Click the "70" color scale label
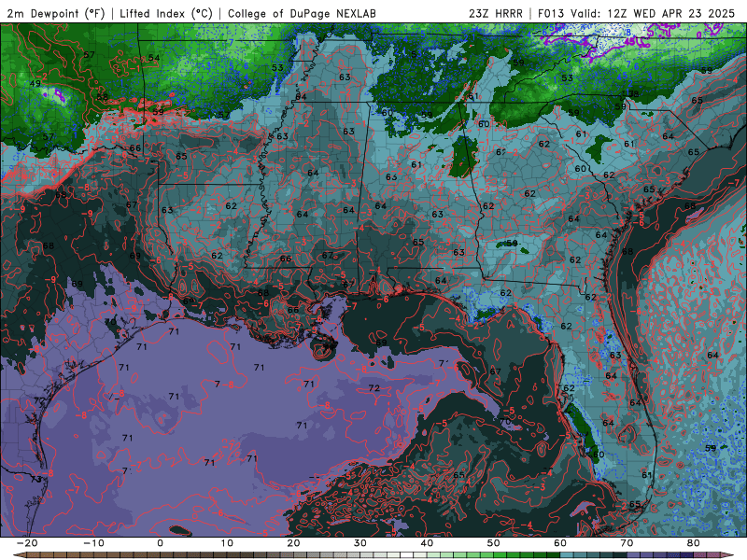The height and width of the screenshot is (560, 747). (627, 543)
